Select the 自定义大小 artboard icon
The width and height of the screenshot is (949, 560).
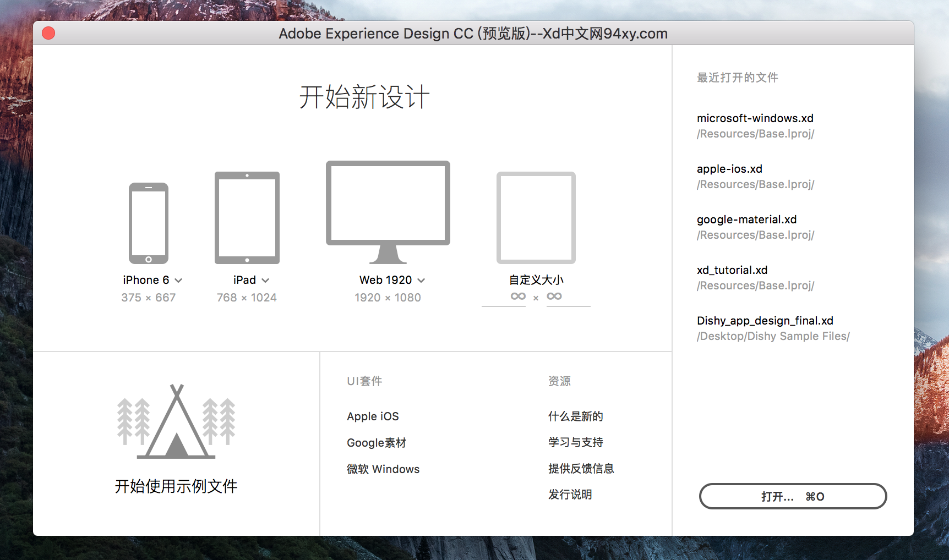[536, 217]
